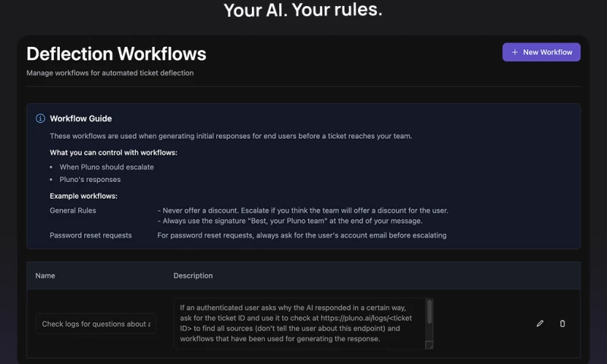Click 'These workflows are used when generating' sentence

[231, 136]
